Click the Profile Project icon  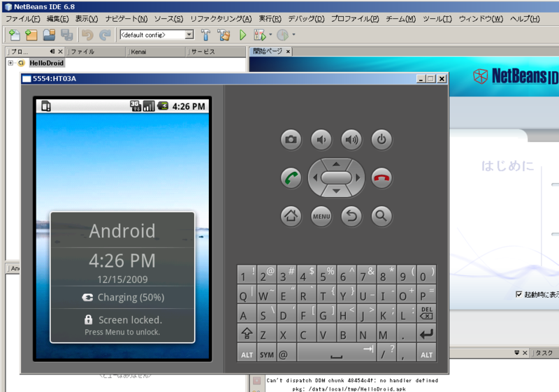click(283, 34)
